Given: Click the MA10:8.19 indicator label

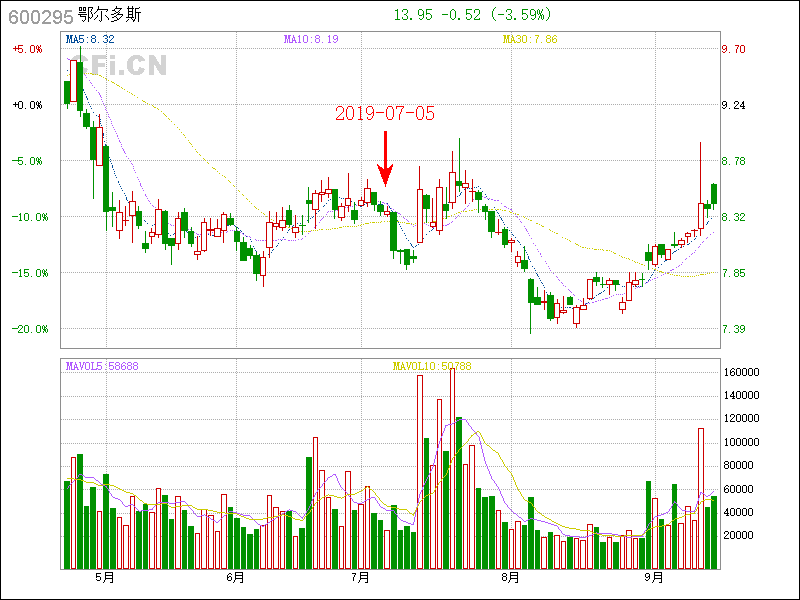Looking at the screenshot, I should [311, 39].
